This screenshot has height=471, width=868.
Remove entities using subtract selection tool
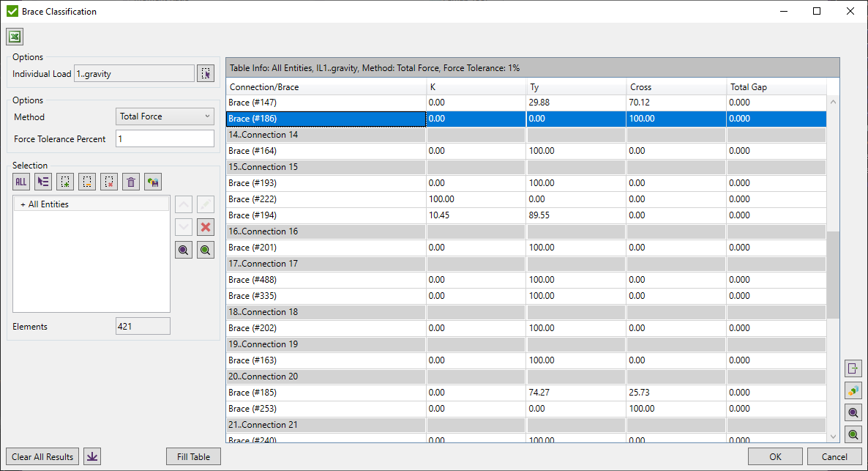coord(86,181)
